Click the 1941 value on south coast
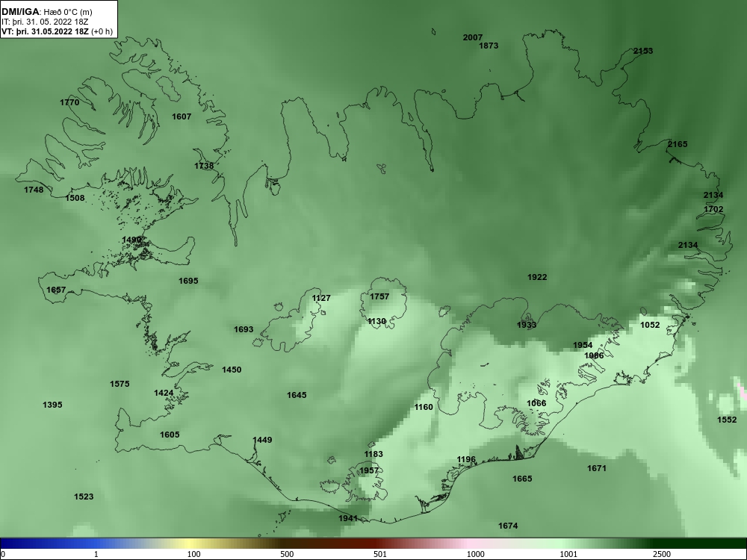Viewport: 747px width, 560px height. pyautogui.click(x=348, y=519)
